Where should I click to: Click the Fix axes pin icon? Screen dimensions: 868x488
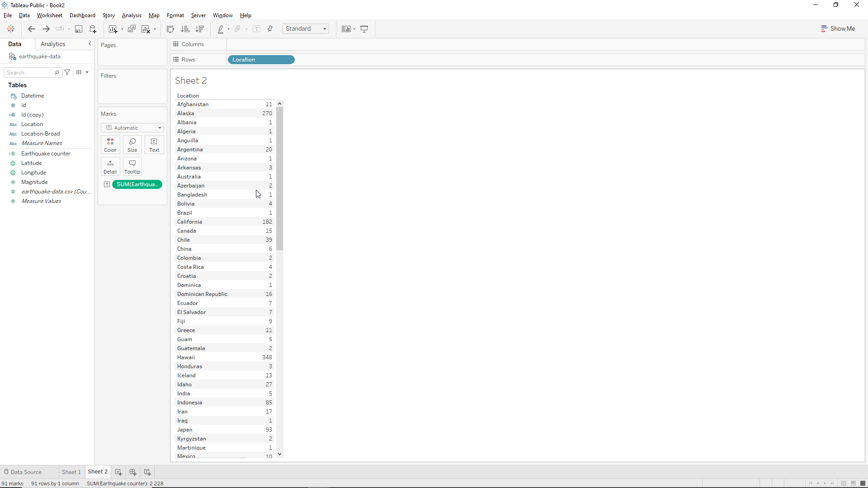click(x=270, y=29)
